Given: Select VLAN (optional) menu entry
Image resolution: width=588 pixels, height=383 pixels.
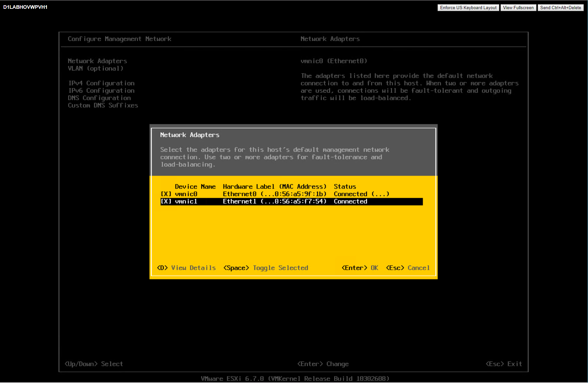Looking at the screenshot, I should (x=95, y=69).
